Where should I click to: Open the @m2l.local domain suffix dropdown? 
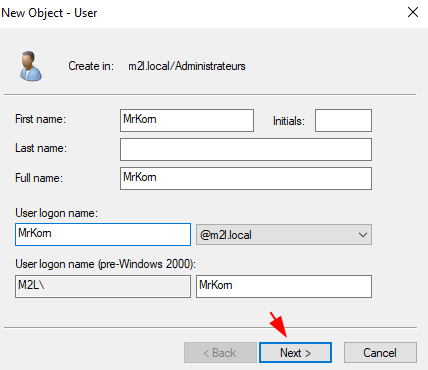click(284, 235)
